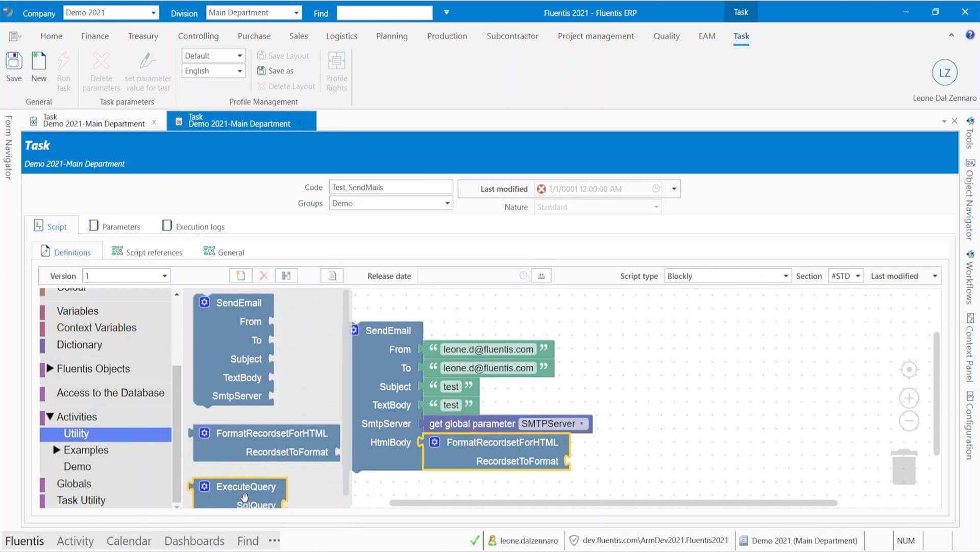Open SMTPServer global parameter dropdown
980x552 pixels.
pyautogui.click(x=581, y=423)
